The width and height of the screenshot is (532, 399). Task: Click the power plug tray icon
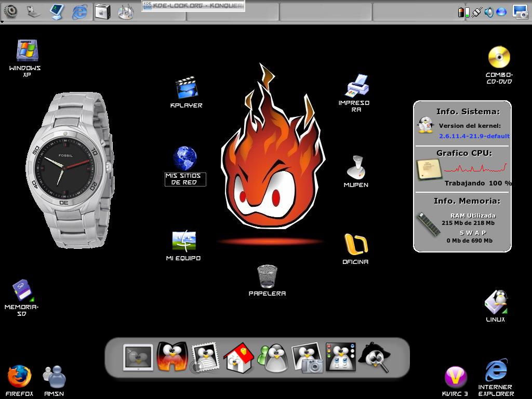[476, 12]
